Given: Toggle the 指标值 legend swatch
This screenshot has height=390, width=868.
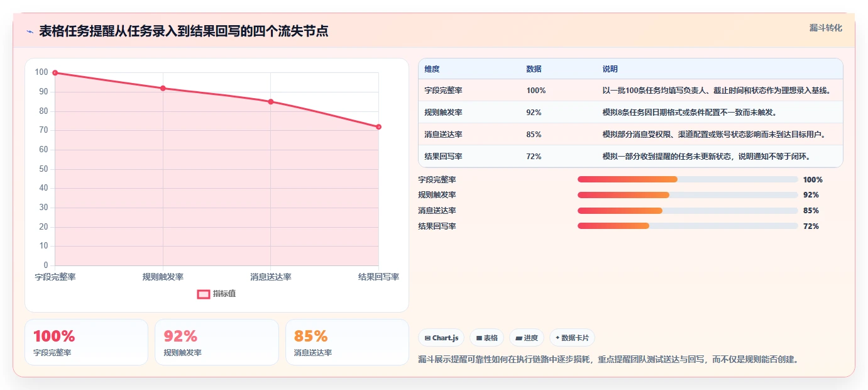Looking at the screenshot, I should [x=204, y=294].
